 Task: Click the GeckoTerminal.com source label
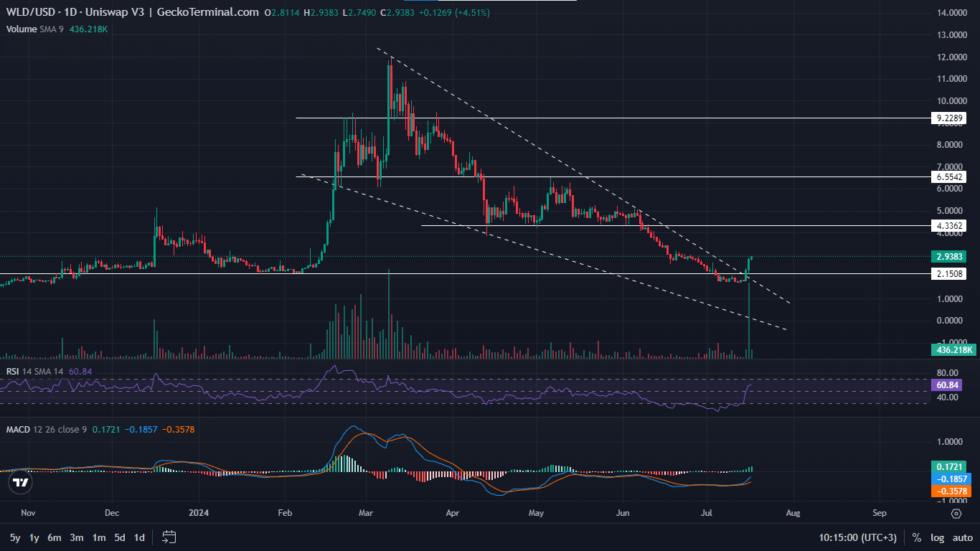click(x=208, y=12)
